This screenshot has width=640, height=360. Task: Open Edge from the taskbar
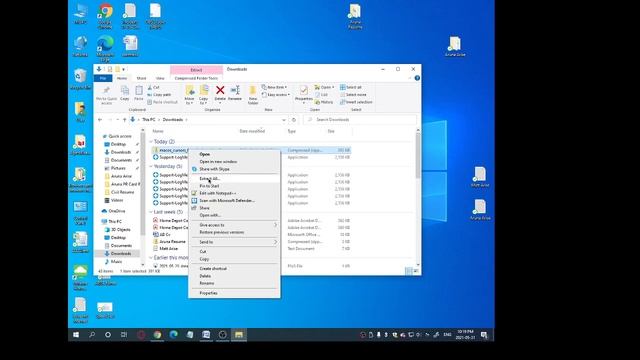(173, 335)
